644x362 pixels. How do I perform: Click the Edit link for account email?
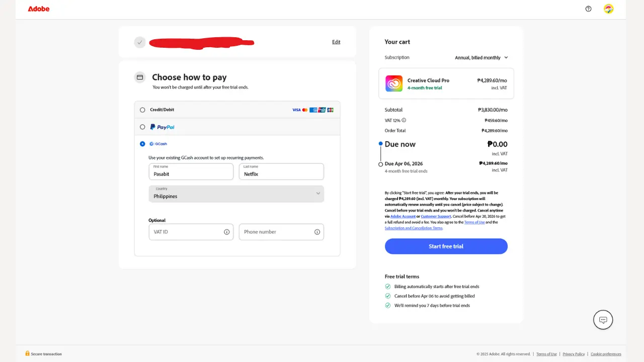click(336, 42)
